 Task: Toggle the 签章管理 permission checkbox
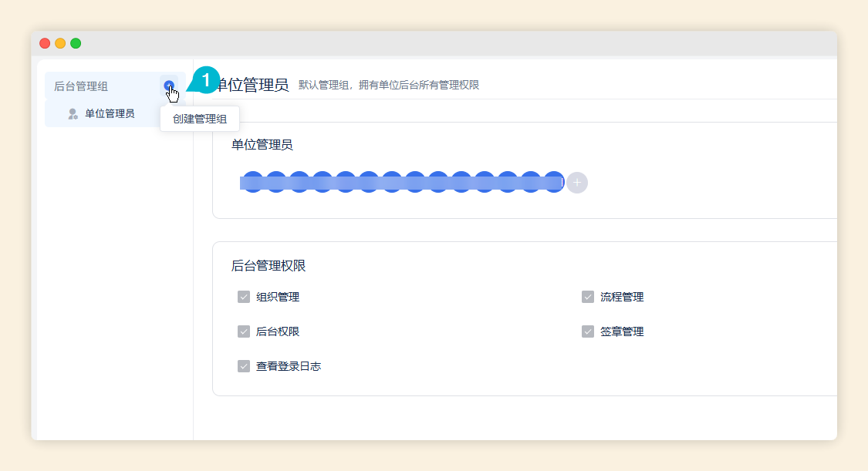point(586,331)
